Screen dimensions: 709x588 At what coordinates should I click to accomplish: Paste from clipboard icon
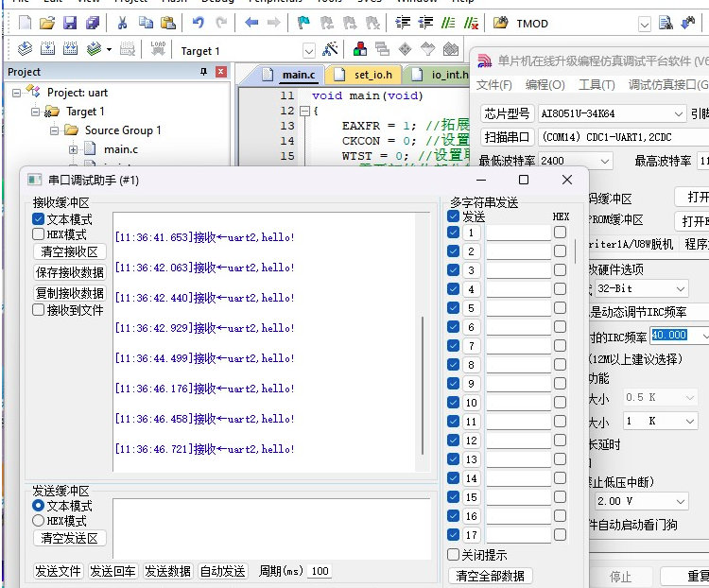point(168,23)
